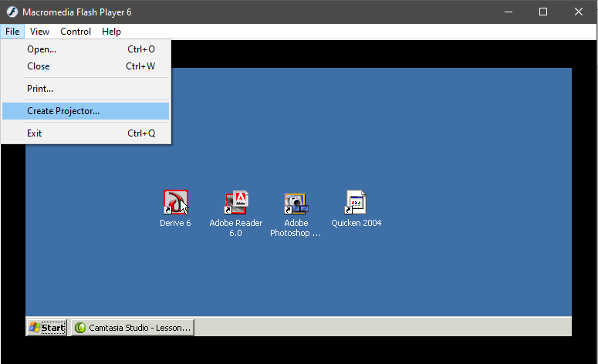This screenshot has width=598, height=364.
Task: Select Print... in the File menu
Action: coord(86,89)
